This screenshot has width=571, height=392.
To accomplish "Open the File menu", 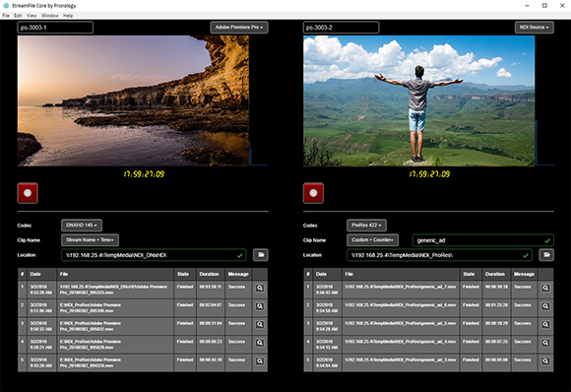I will pyautogui.click(x=6, y=16).
